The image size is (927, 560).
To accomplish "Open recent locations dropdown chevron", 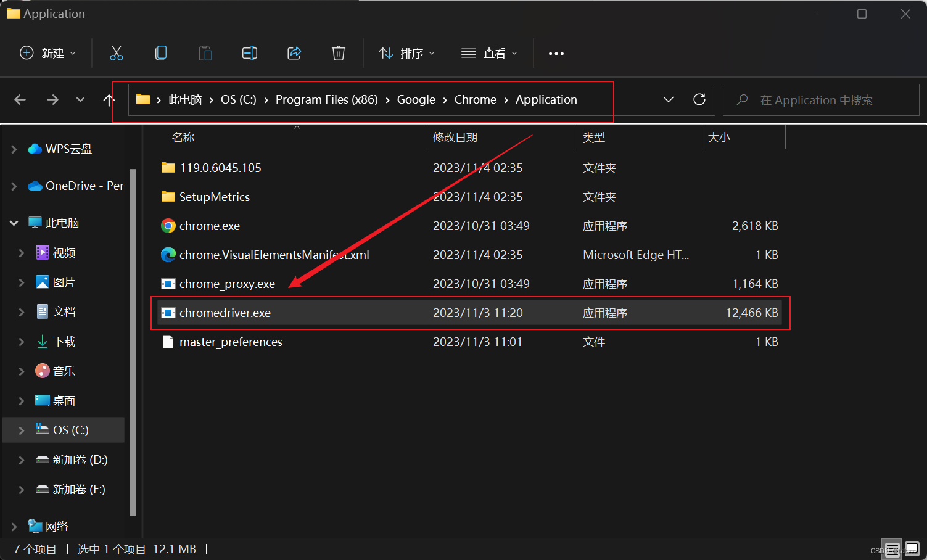I will pyautogui.click(x=80, y=99).
